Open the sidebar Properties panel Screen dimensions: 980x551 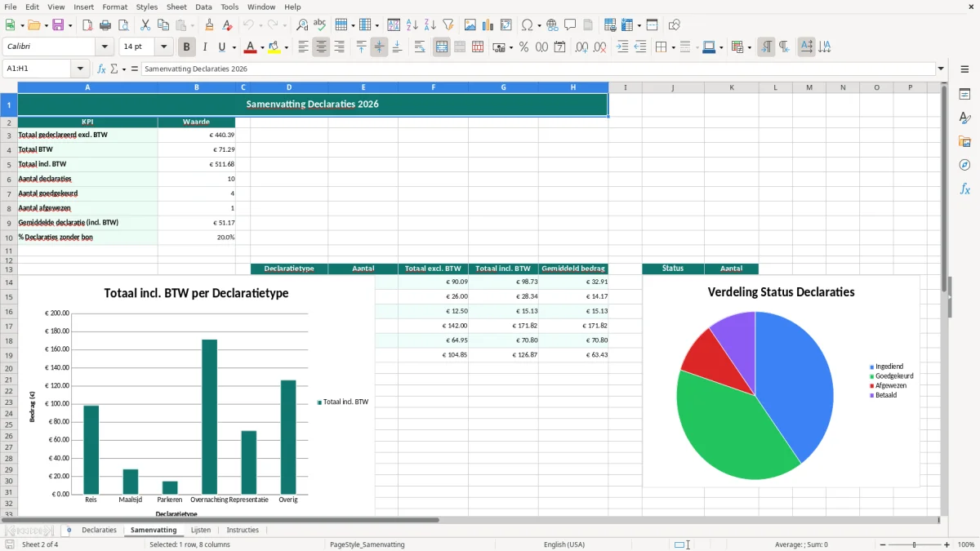[x=964, y=95]
